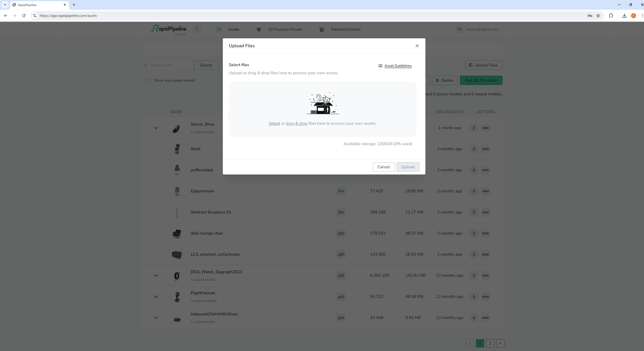Open the help question mark icon
644x351 pixels.
click(196, 29)
